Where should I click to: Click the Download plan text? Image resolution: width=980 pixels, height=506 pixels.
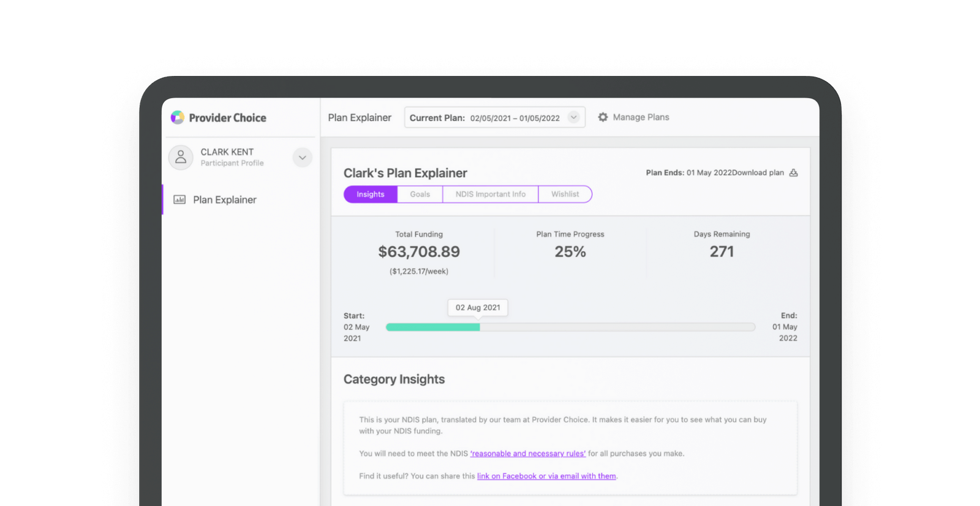tap(758, 173)
